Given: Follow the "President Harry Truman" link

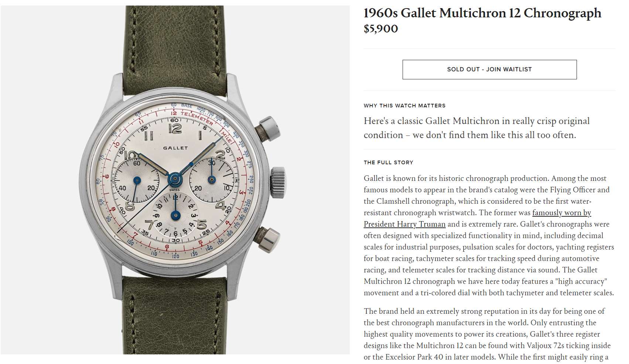Looking at the screenshot, I should [404, 224].
